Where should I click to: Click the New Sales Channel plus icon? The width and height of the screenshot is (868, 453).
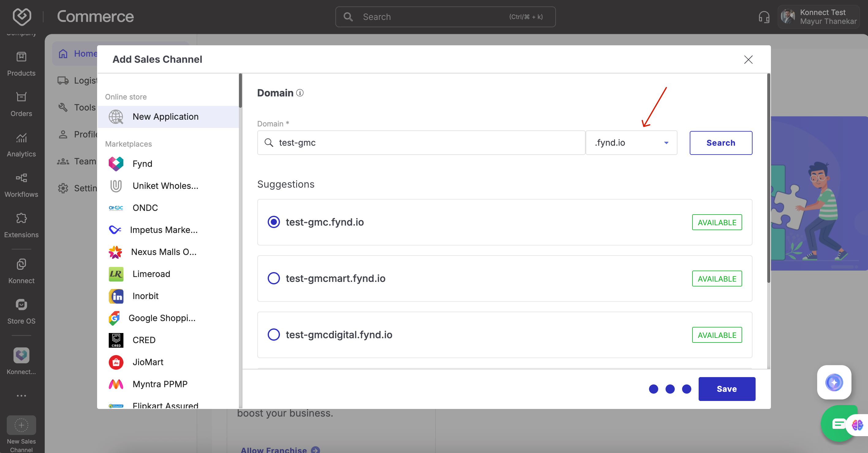[x=21, y=425]
